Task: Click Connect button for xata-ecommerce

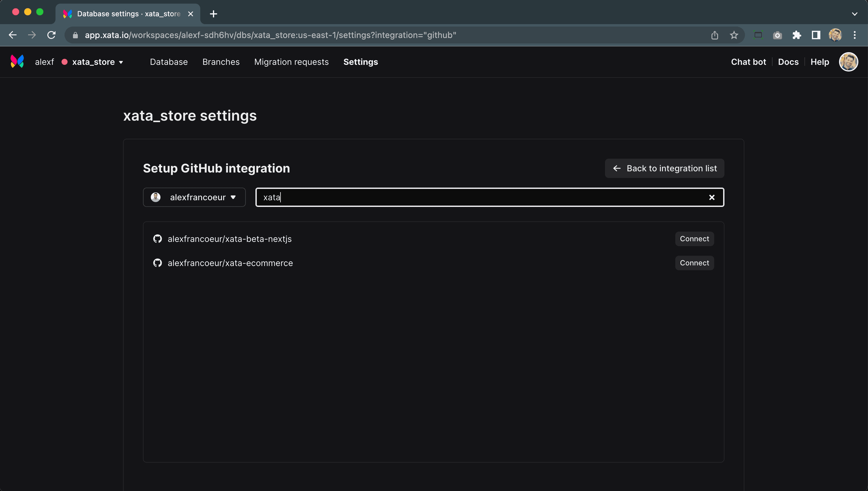Action: pos(694,263)
